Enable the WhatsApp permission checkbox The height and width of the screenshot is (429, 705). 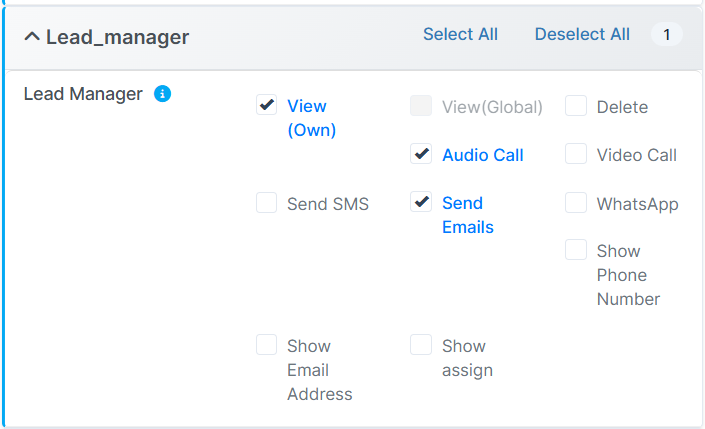[575, 203]
